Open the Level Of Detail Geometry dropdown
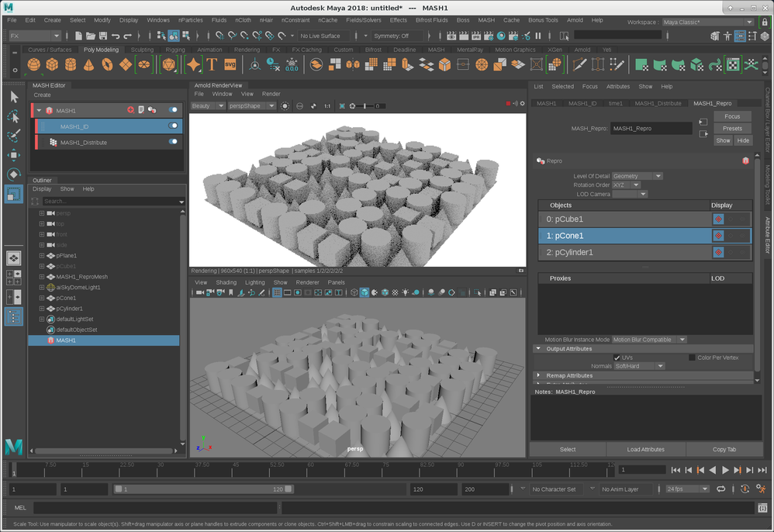Image resolution: width=774 pixels, height=532 pixels. click(637, 176)
